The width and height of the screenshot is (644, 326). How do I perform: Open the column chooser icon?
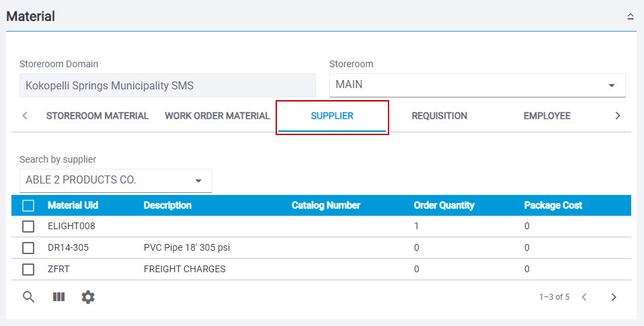(58, 297)
